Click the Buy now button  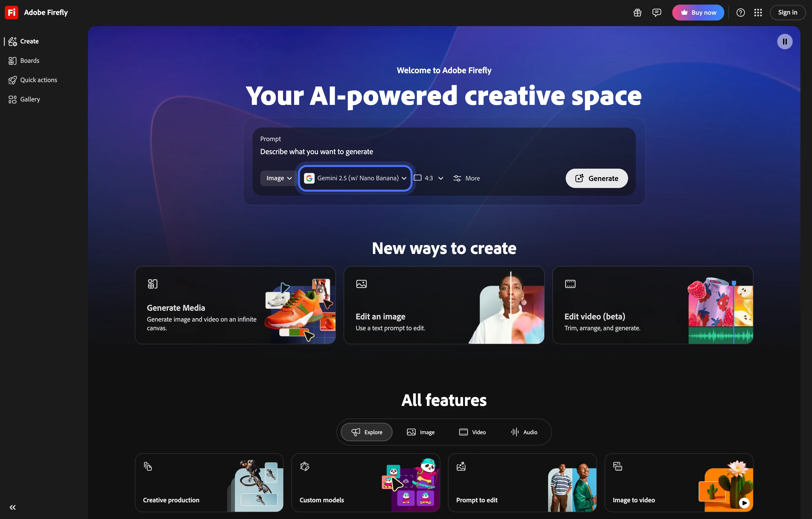698,13
